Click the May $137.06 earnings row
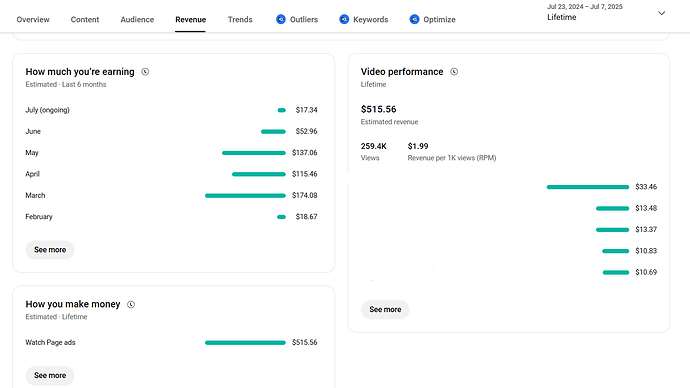The width and height of the screenshot is (690, 388). pyautogui.click(x=171, y=153)
